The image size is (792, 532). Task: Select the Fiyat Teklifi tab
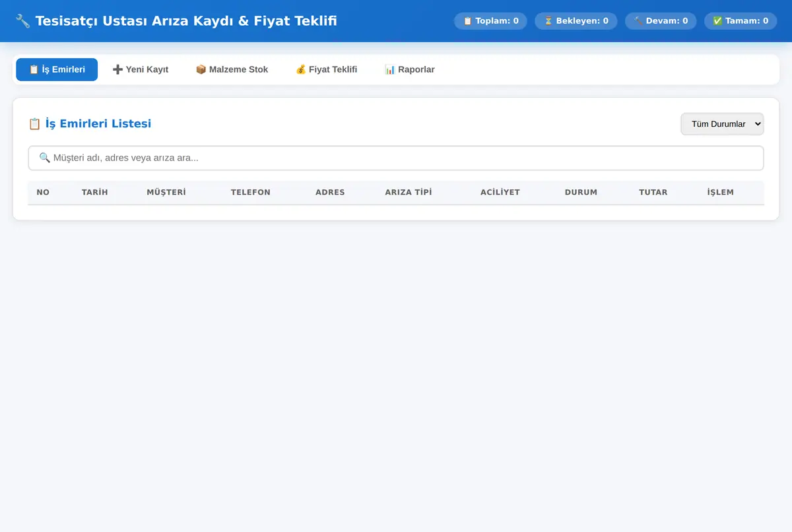[326, 69]
